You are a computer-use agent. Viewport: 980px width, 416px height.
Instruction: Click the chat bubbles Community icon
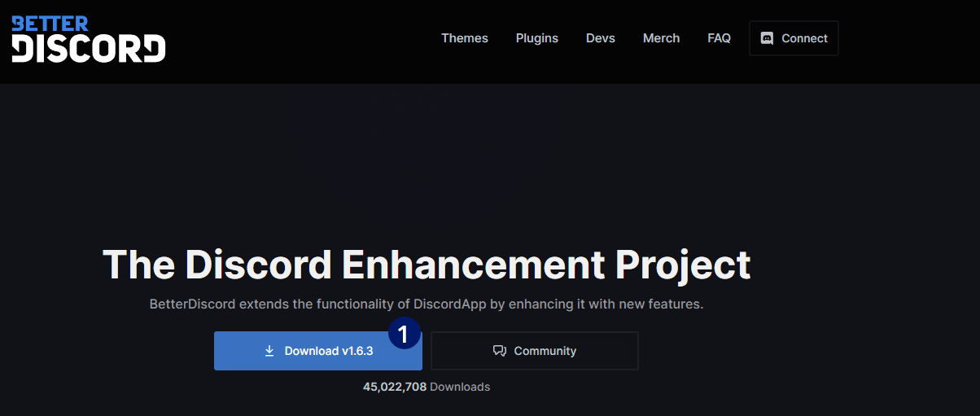click(500, 351)
